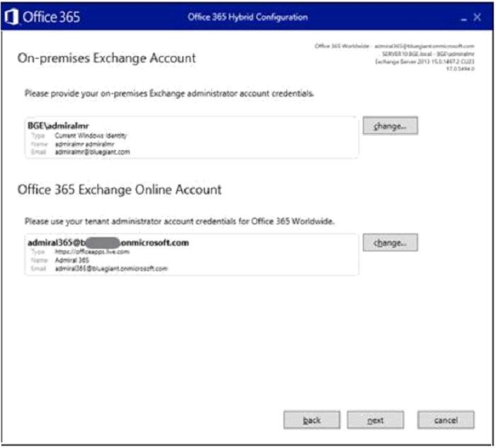Click the Current Windows Identity type value
The height and width of the screenshot is (448, 496).
coord(91,135)
